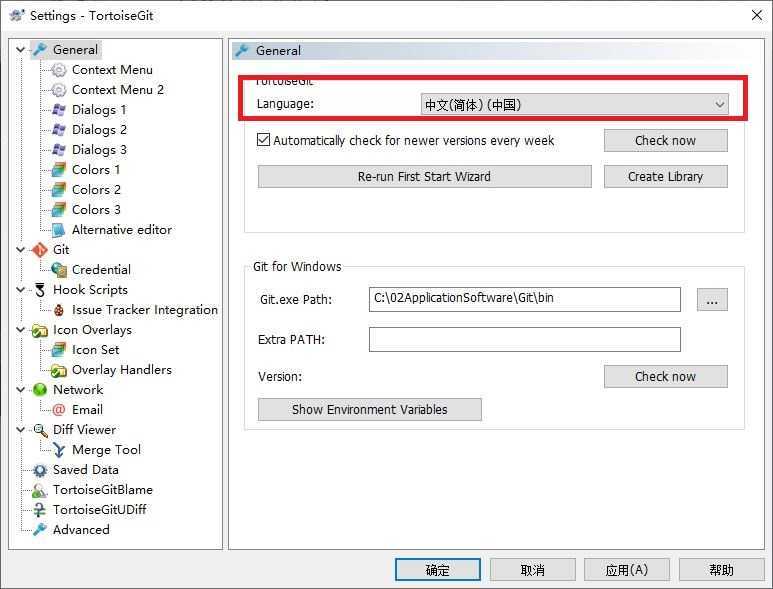Click the General wrench icon in the tree
The height and width of the screenshot is (589, 773).
(x=39, y=50)
